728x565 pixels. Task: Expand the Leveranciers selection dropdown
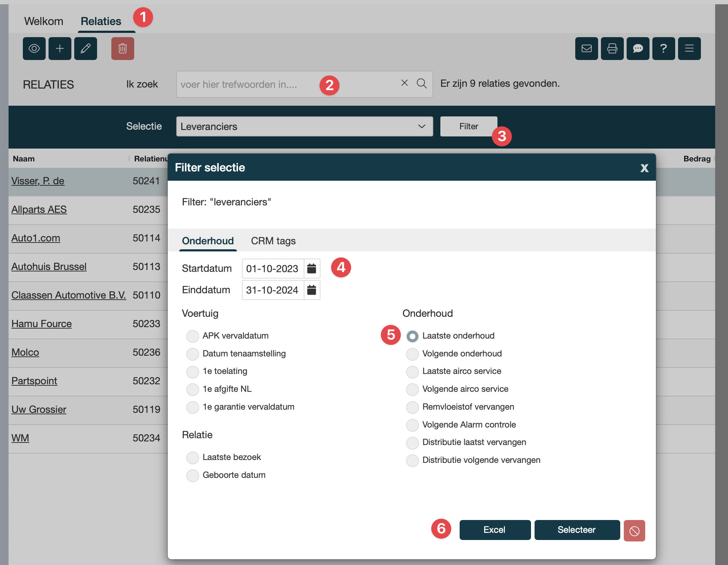point(304,126)
